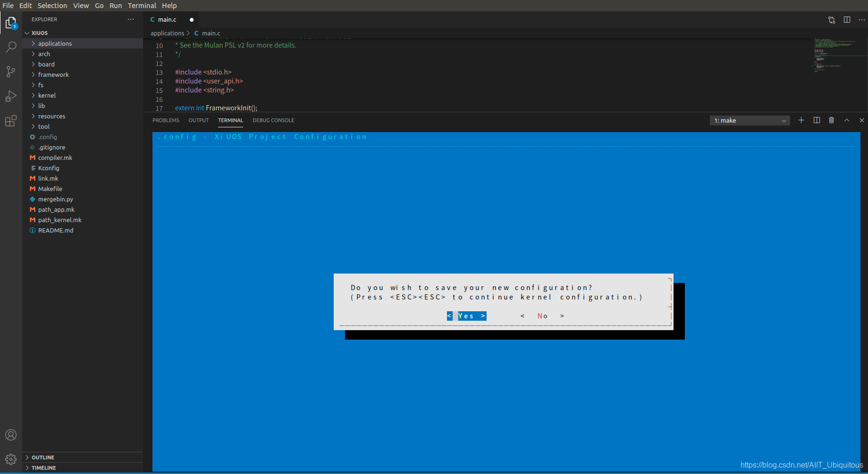
Task: Open the Extensions view
Action: pyautogui.click(x=11, y=121)
